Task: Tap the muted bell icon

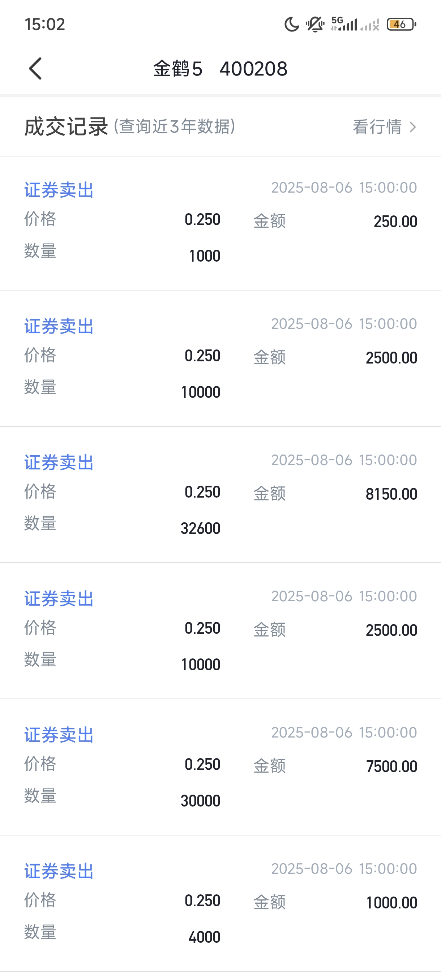Action: tap(315, 24)
